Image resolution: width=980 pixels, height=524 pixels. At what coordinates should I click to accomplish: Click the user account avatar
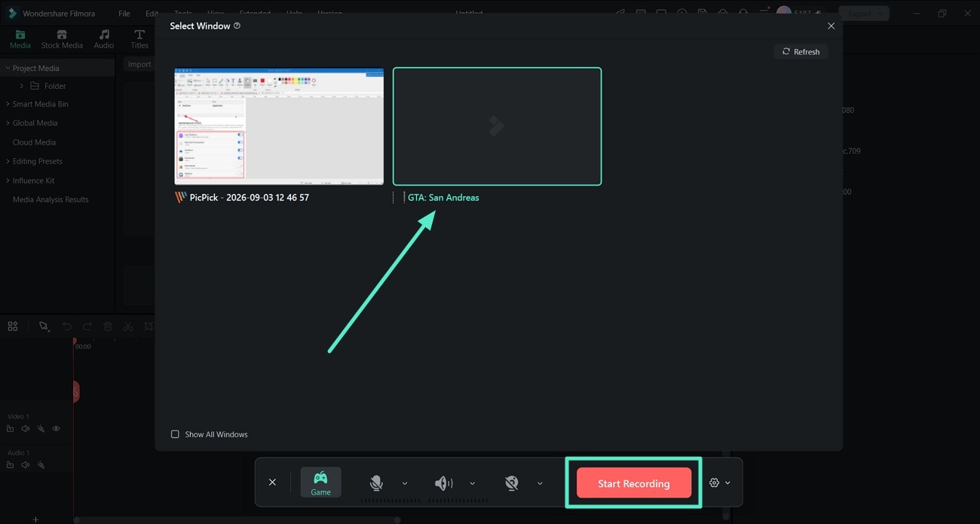[784, 13]
